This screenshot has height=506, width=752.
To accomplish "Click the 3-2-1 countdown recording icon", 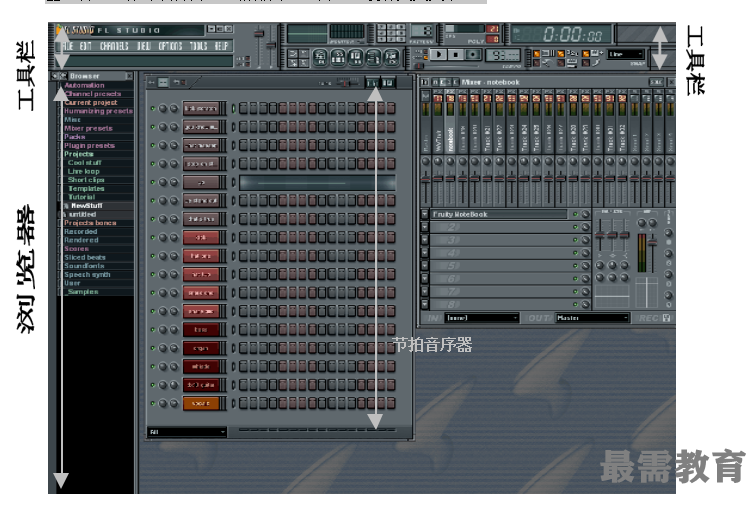I will pyautogui.click(x=572, y=53).
